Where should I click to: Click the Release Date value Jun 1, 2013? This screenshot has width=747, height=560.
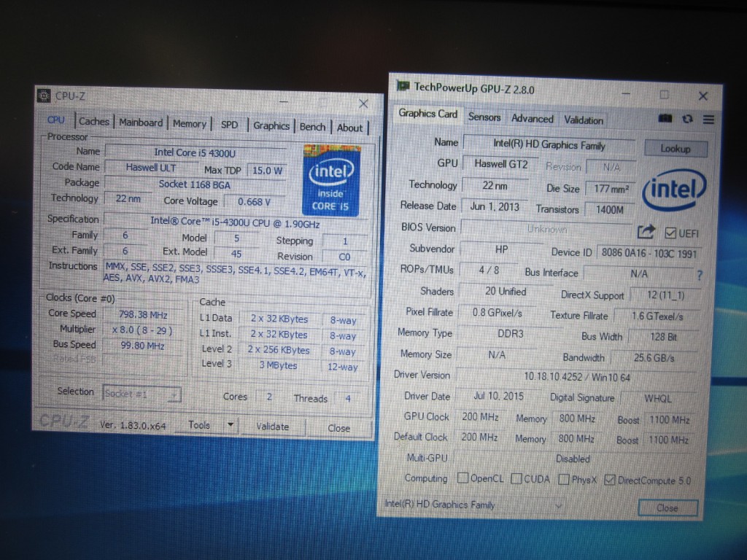(x=495, y=206)
